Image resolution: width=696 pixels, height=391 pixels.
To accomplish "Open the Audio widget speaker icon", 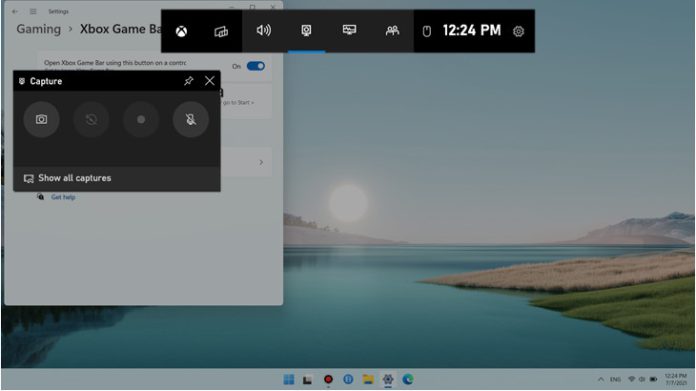I will [264, 30].
